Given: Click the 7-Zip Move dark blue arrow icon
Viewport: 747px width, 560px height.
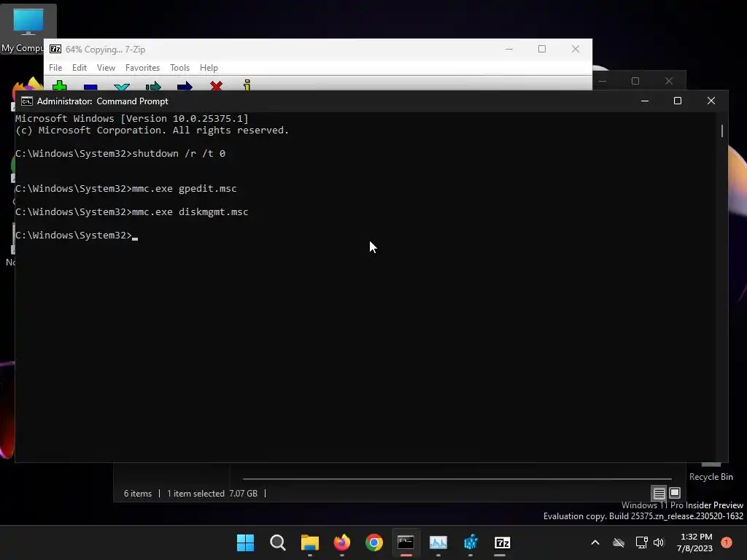Looking at the screenshot, I should 185,86.
